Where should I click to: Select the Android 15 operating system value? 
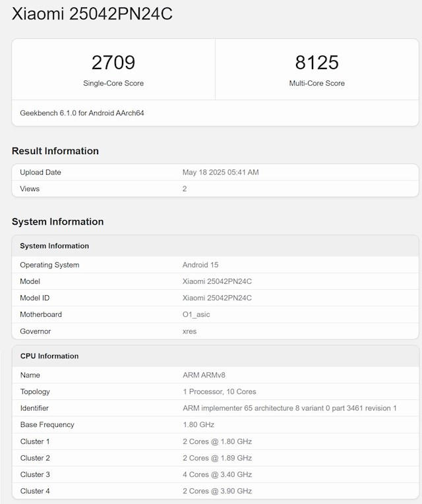click(x=200, y=265)
